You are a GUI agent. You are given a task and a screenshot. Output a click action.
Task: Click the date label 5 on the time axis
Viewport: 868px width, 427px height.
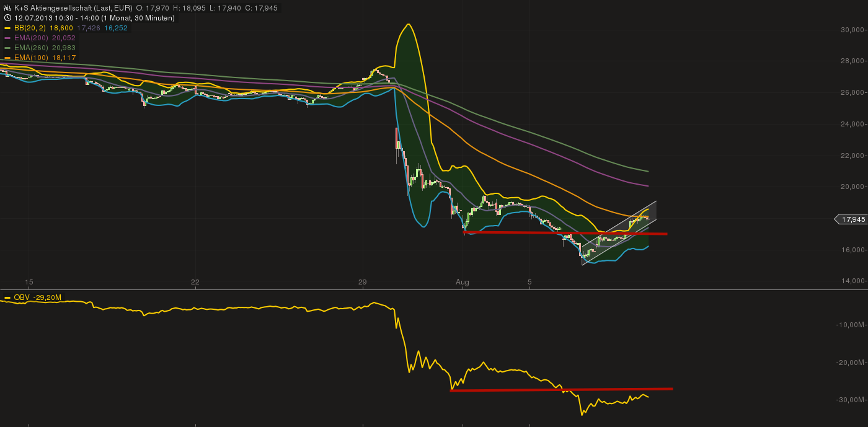pyautogui.click(x=530, y=282)
